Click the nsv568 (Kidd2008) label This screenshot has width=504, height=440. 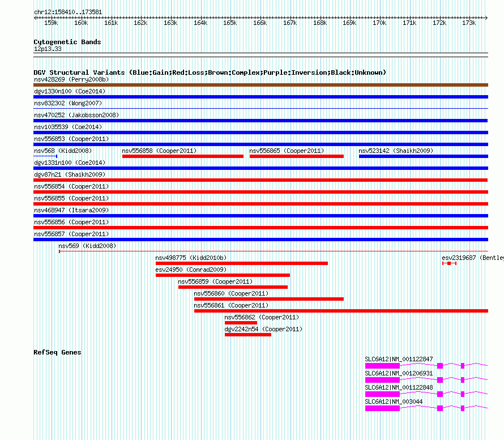click(63, 151)
